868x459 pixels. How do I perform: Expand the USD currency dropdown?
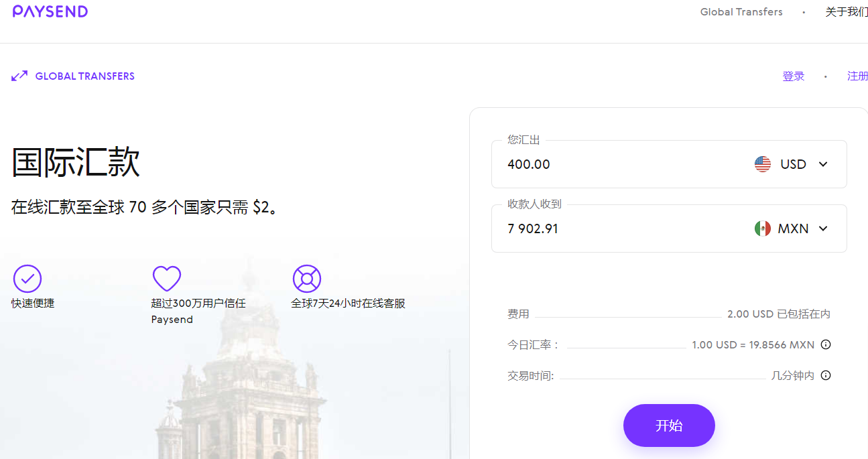coord(823,164)
